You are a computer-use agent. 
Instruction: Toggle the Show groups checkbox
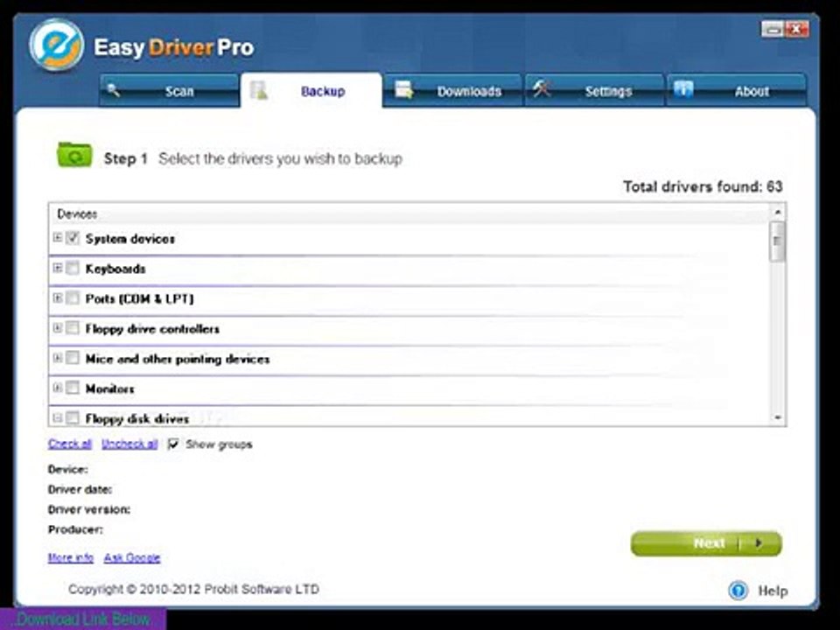coord(173,444)
